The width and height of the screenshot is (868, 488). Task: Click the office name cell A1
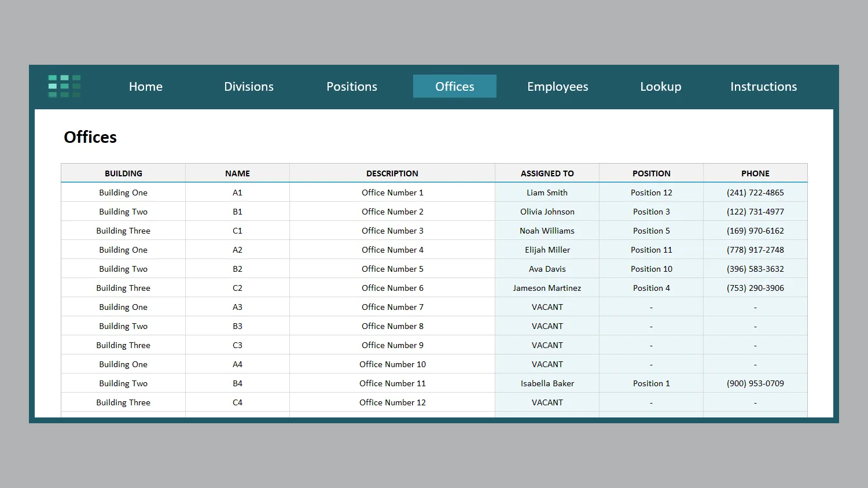click(x=237, y=193)
